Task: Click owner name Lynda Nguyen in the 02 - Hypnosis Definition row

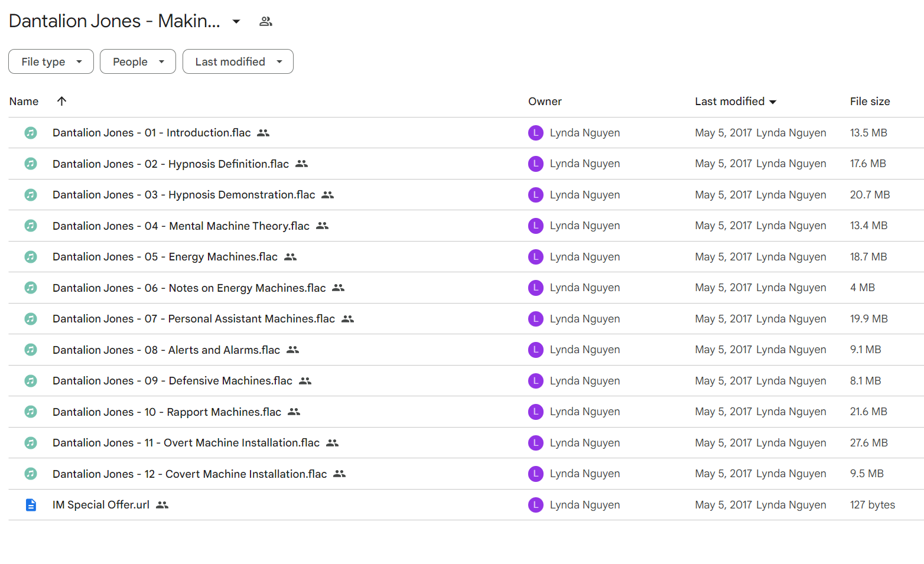Action: click(585, 164)
